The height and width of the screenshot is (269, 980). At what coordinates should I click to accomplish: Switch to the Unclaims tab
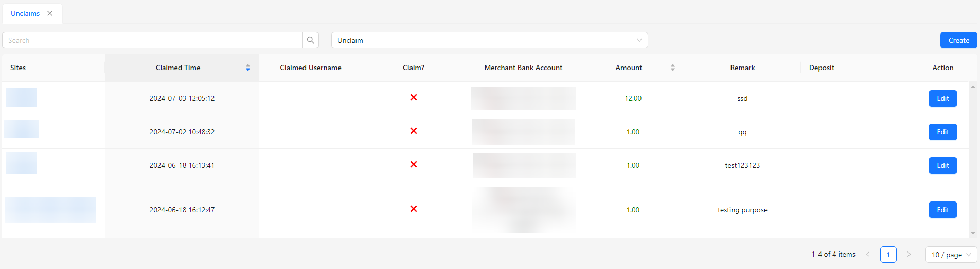(x=25, y=13)
